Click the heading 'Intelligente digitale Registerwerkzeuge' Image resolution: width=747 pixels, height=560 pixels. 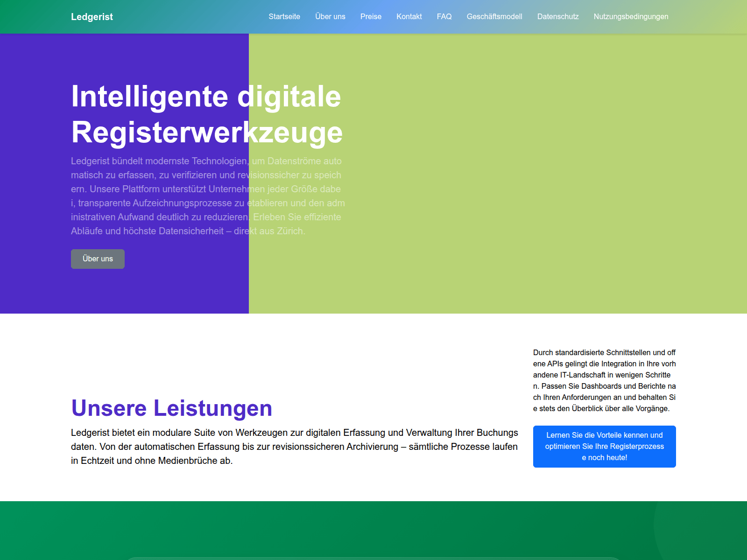pos(207,114)
